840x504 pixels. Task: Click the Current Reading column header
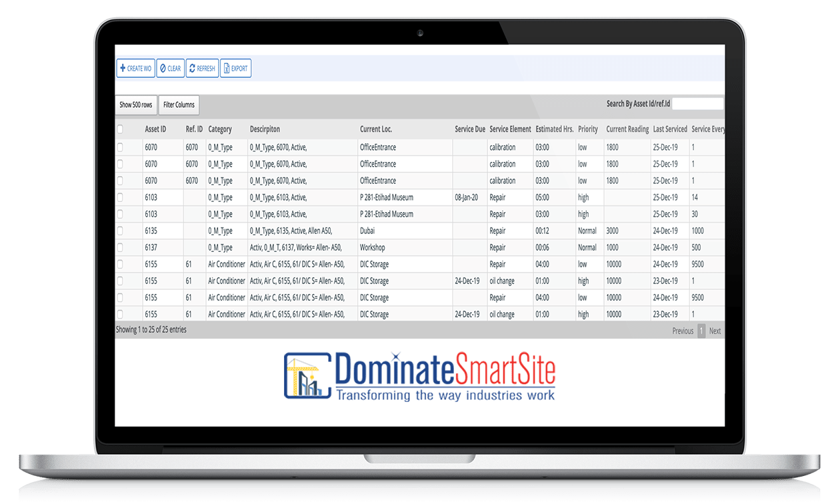(627, 129)
